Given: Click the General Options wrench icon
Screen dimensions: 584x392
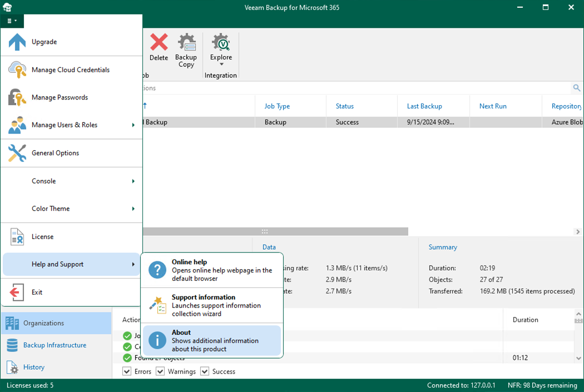Looking at the screenshot, I should 17,153.
